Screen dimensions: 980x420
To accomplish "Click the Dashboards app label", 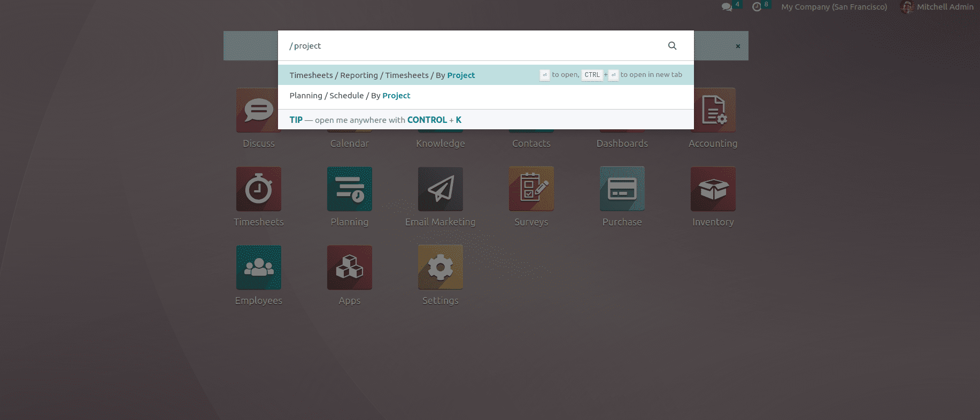I will click(622, 143).
